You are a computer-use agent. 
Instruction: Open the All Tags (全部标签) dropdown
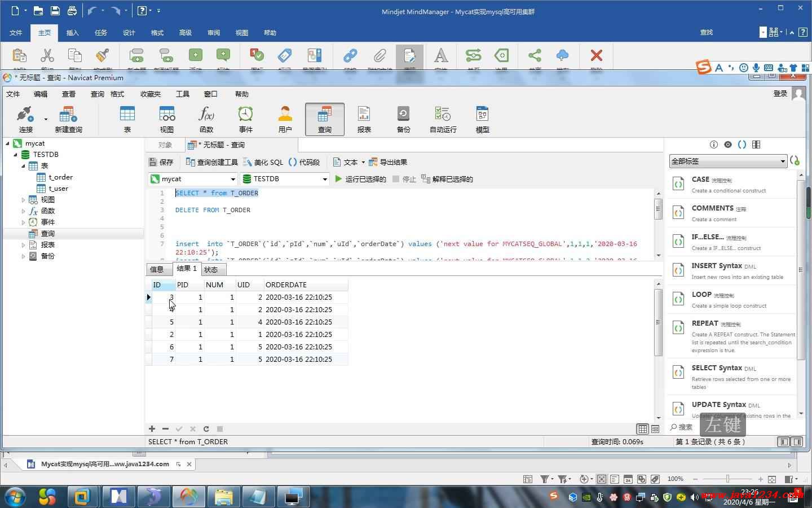point(728,161)
